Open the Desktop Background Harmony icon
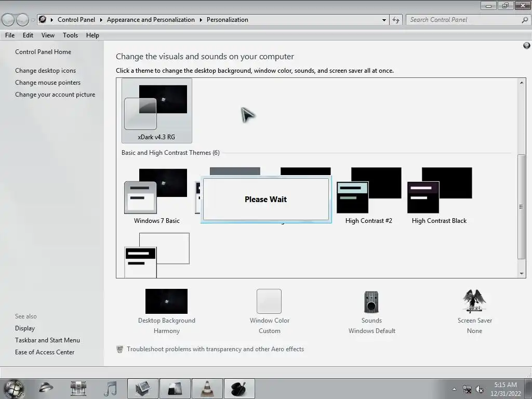Image resolution: width=532 pixels, height=399 pixels. 166,301
